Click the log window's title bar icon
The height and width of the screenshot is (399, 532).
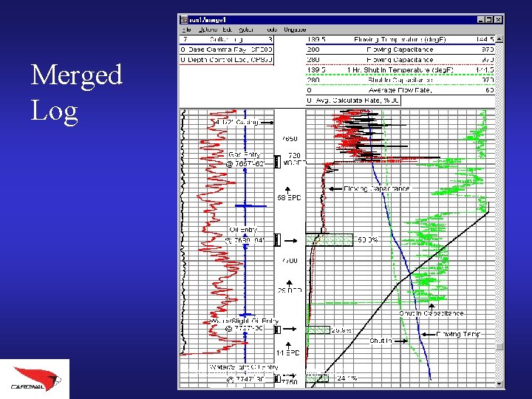[x=184, y=20]
